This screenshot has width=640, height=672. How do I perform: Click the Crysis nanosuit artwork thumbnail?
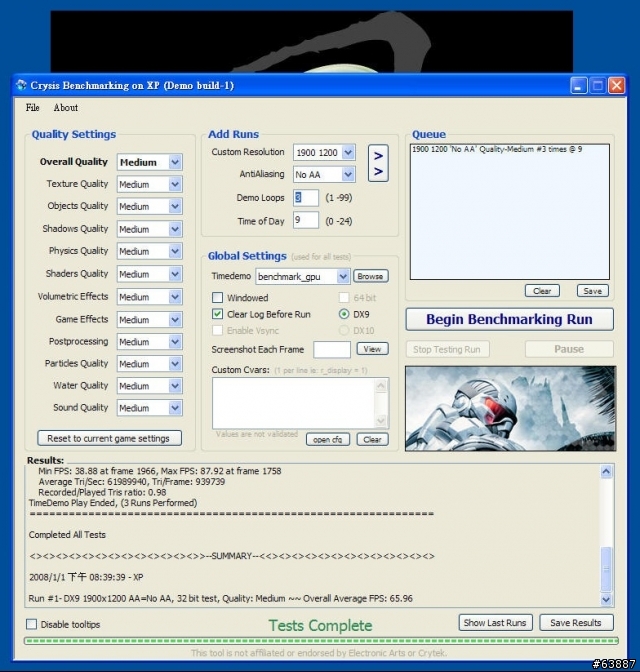[511, 408]
